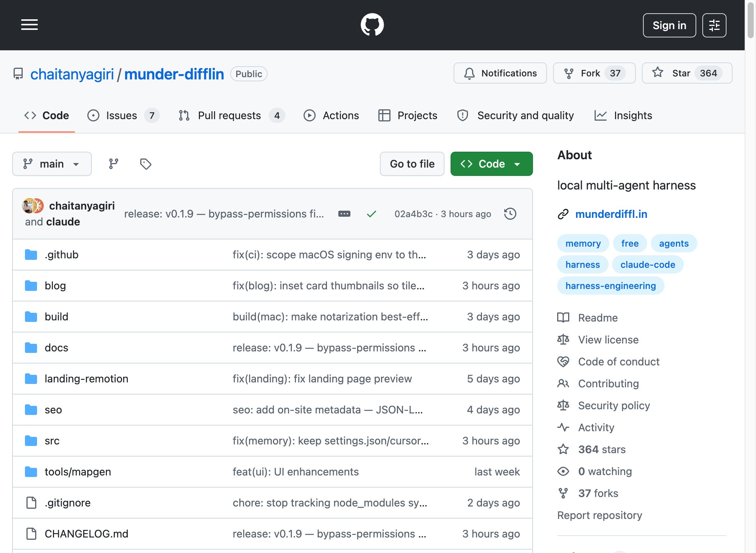This screenshot has width=756, height=553.
Task: Go to GitHub home via Octocat logo
Action: pyautogui.click(x=372, y=25)
